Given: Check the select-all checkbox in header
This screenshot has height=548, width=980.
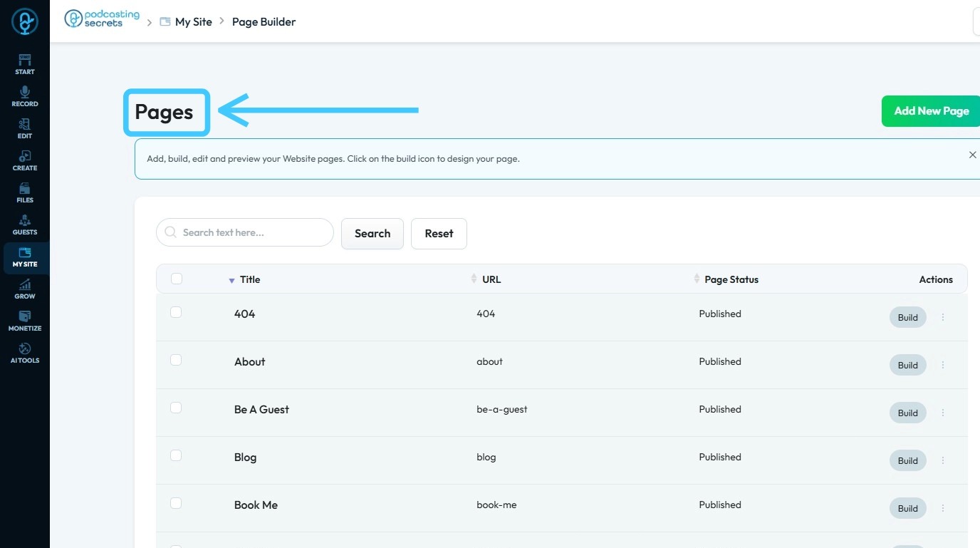Looking at the screenshot, I should click(x=177, y=279).
